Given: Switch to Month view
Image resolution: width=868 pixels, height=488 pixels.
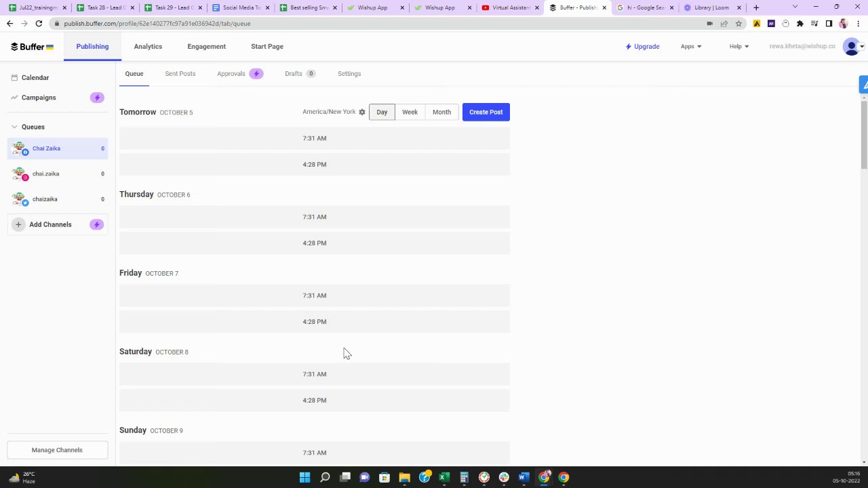Looking at the screenshot, I should tap(441, 113).
